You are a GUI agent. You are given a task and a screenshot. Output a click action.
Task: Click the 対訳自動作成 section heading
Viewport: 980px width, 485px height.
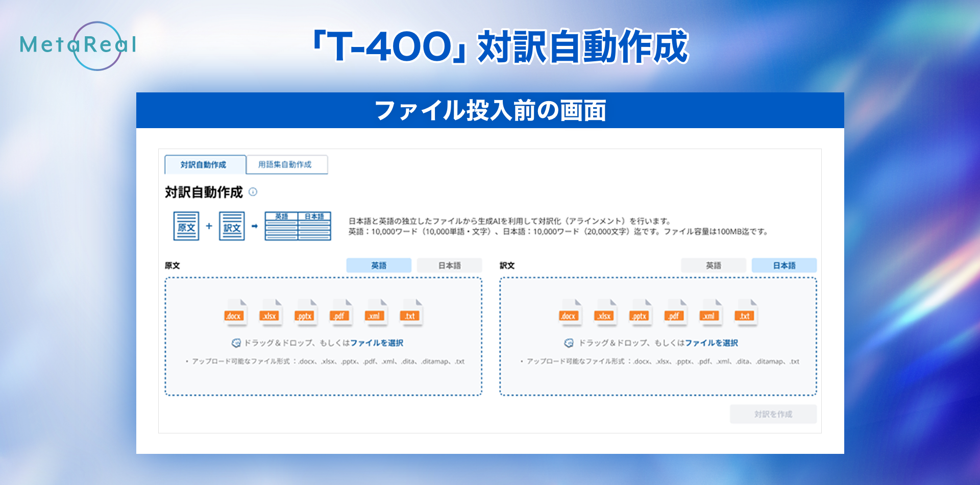click(x=204, y=192)
